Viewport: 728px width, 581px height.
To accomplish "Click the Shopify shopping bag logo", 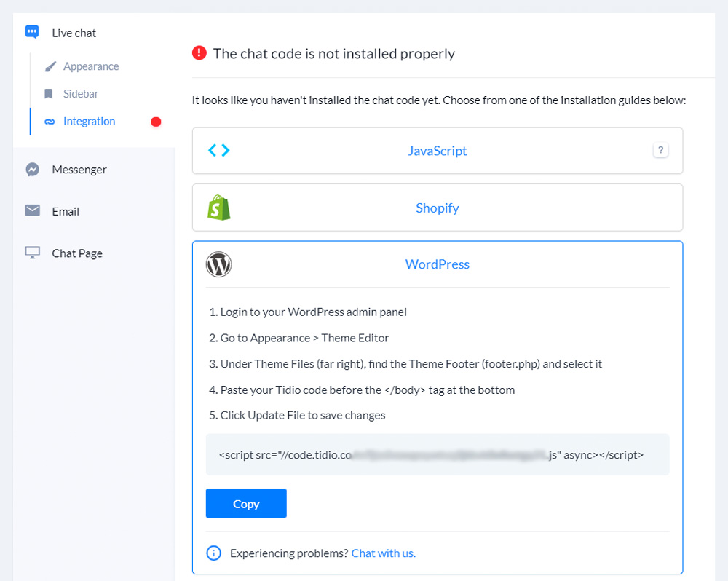I will [218, 207].
